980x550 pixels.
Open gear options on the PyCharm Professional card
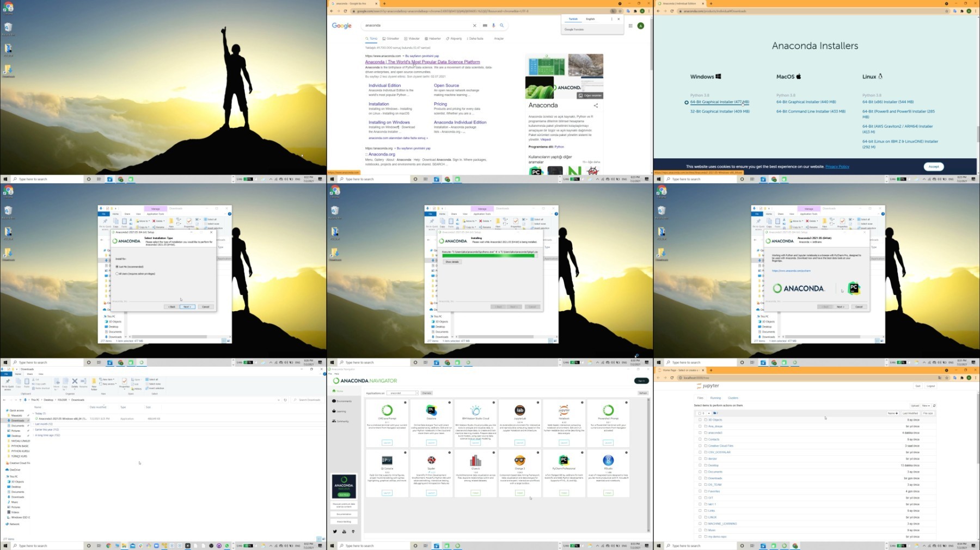(582, 453)
